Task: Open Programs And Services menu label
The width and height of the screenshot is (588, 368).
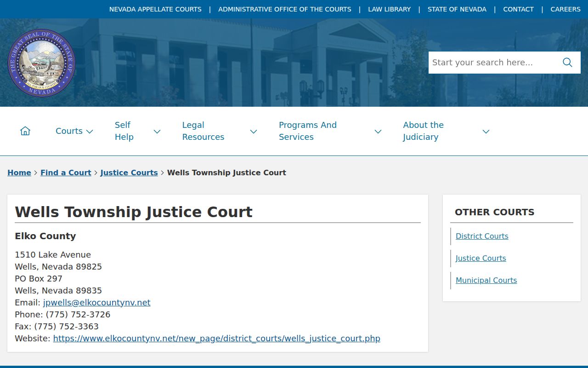Action: (x=308, y=131)
